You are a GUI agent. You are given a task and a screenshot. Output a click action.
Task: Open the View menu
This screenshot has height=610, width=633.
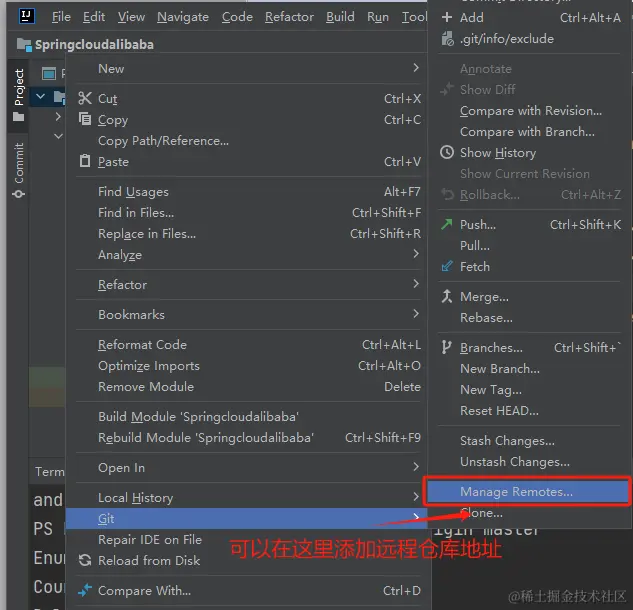click(x=131, y=17)
